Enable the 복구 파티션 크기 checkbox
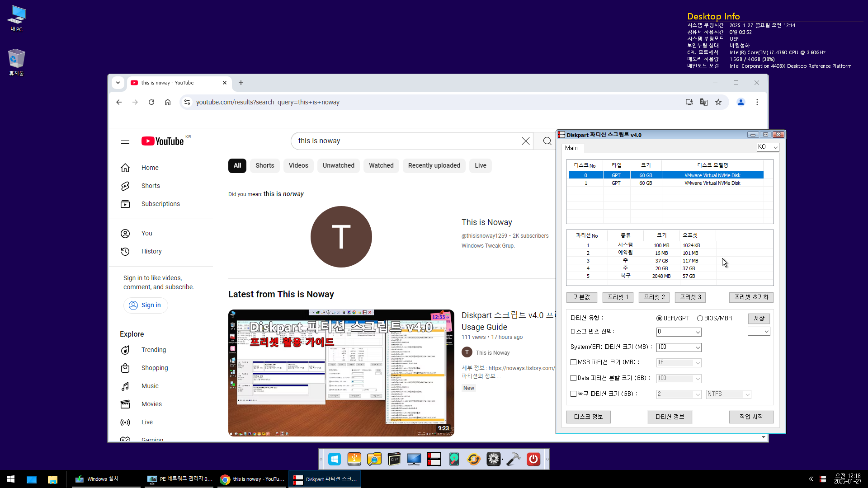This screenshot has height=488, width=868. (x=573, y=394)
